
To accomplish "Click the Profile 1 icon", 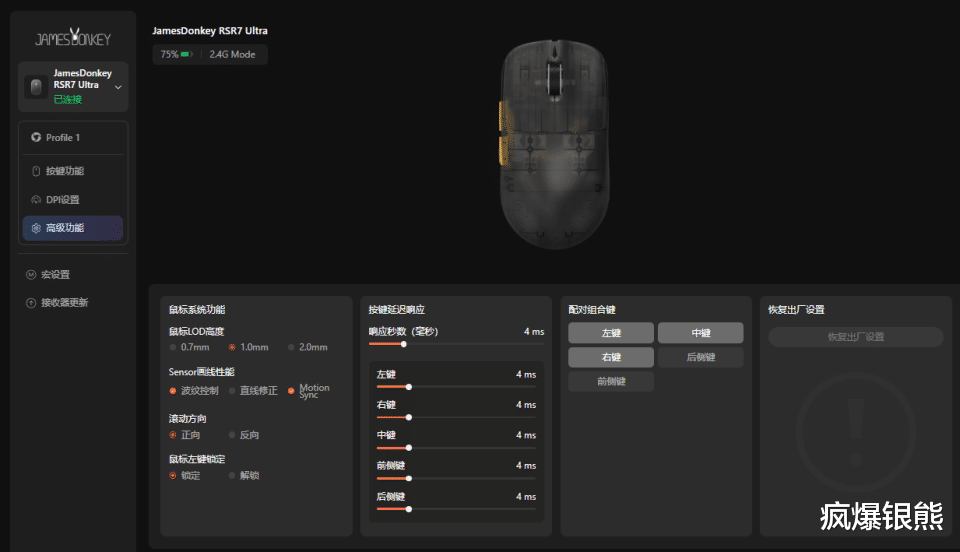I will click(36, 137).
